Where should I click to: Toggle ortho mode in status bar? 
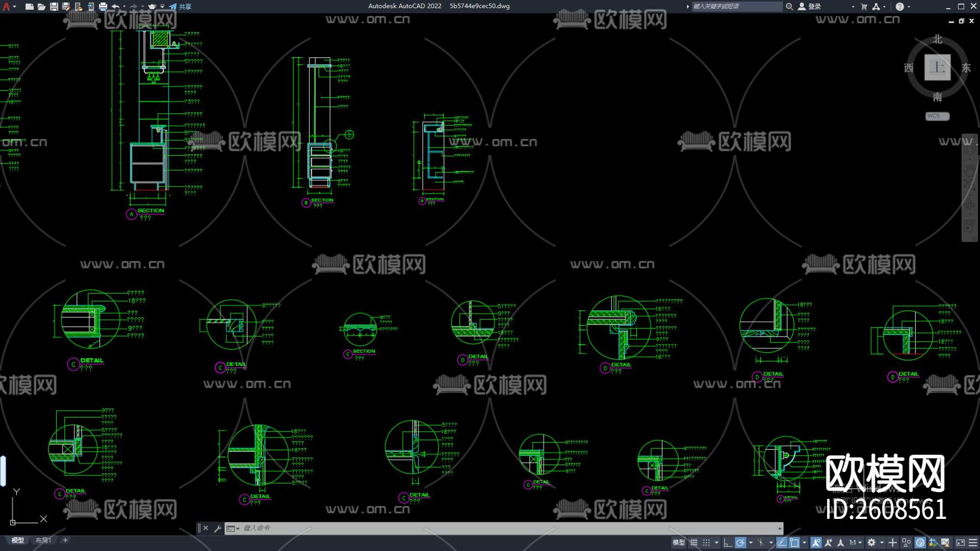tap(727, 542)
